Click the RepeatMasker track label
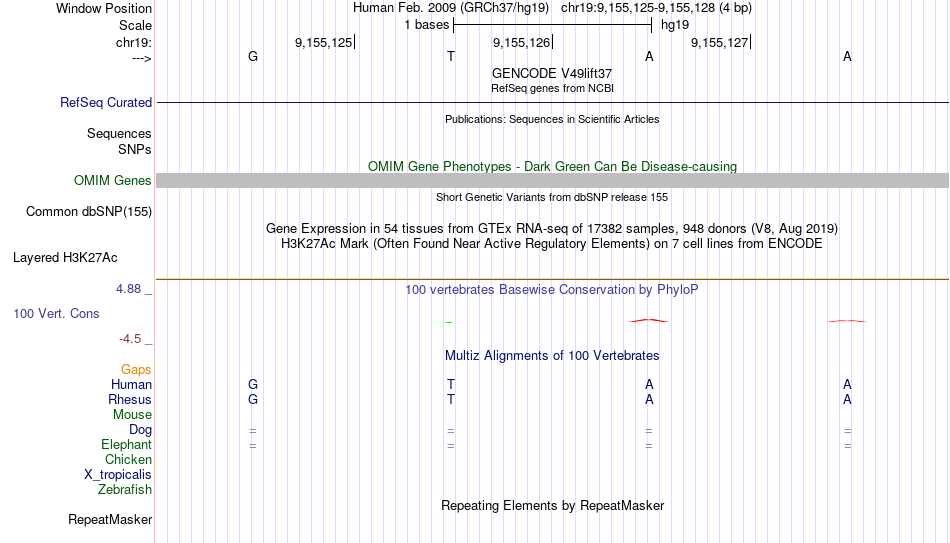The width and height of the screenshot is (950, 543). (110, 519)
